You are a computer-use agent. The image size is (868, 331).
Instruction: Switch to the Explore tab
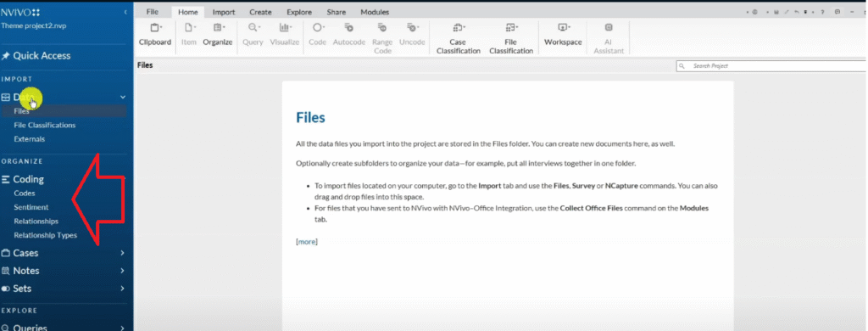[299, 12]
